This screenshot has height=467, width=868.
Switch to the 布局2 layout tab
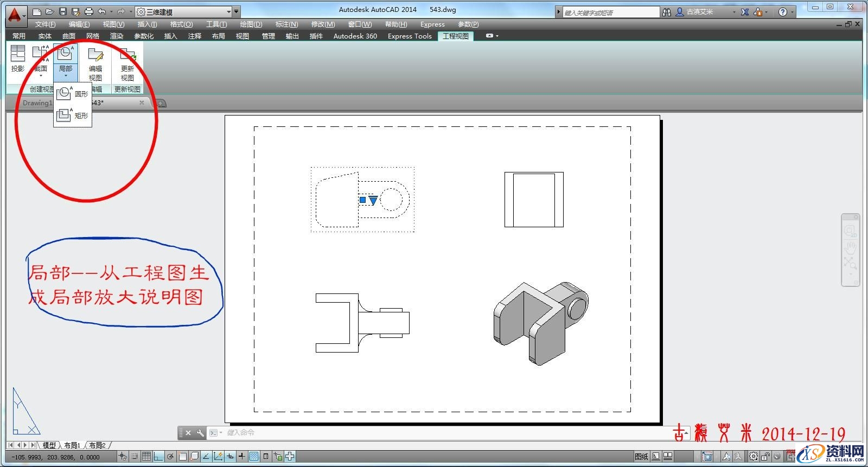[97, 445]
